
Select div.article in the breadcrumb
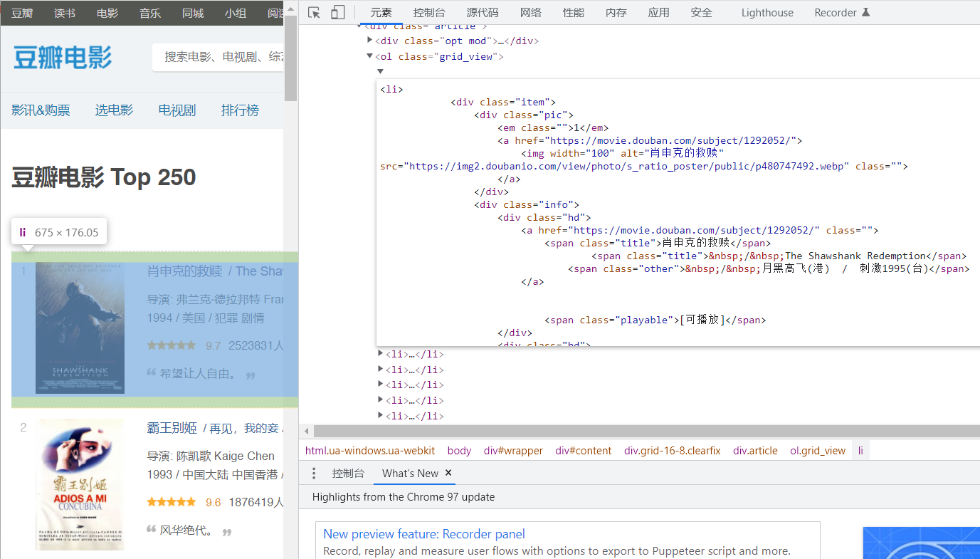pyautogui.click(x=756, y=451)
